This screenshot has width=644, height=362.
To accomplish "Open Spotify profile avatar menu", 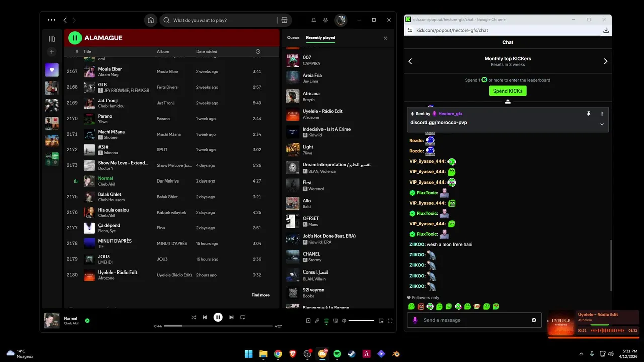I will coord(341,20).
